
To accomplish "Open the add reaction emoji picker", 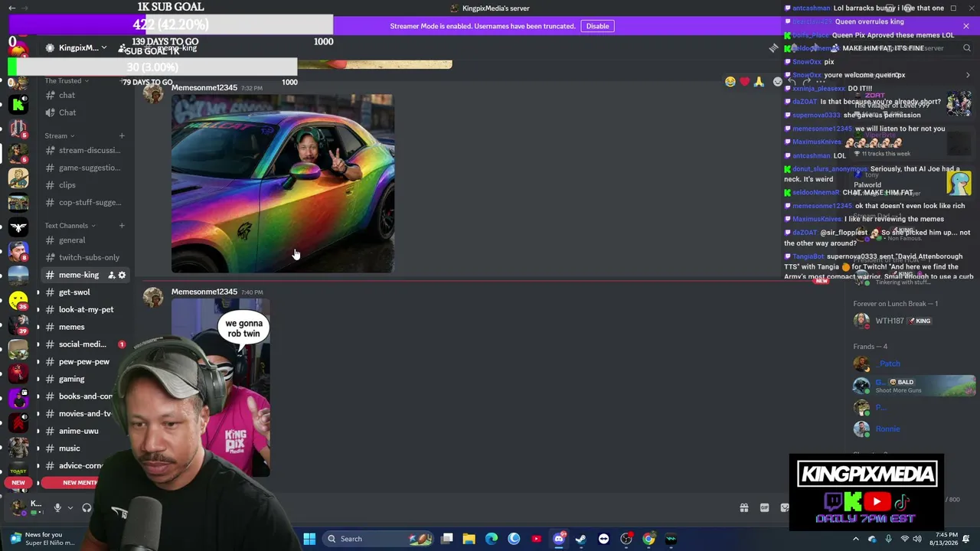I will coord(778,82).
